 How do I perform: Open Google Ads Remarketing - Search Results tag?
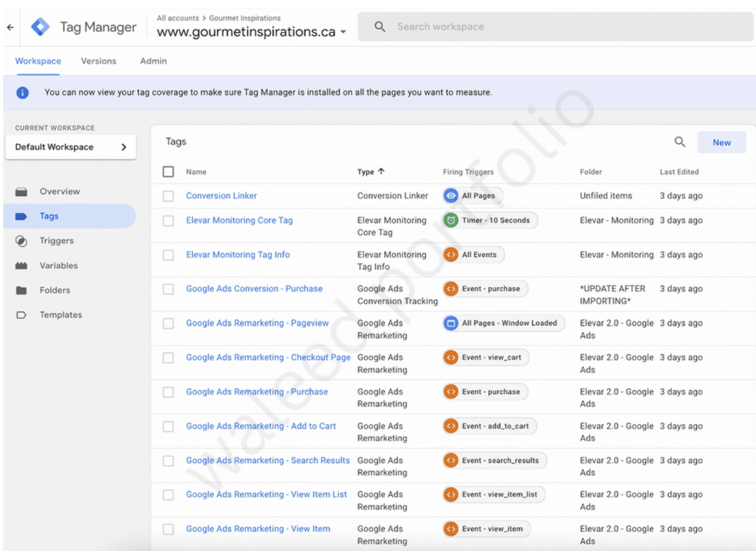(x=268, y=461)
